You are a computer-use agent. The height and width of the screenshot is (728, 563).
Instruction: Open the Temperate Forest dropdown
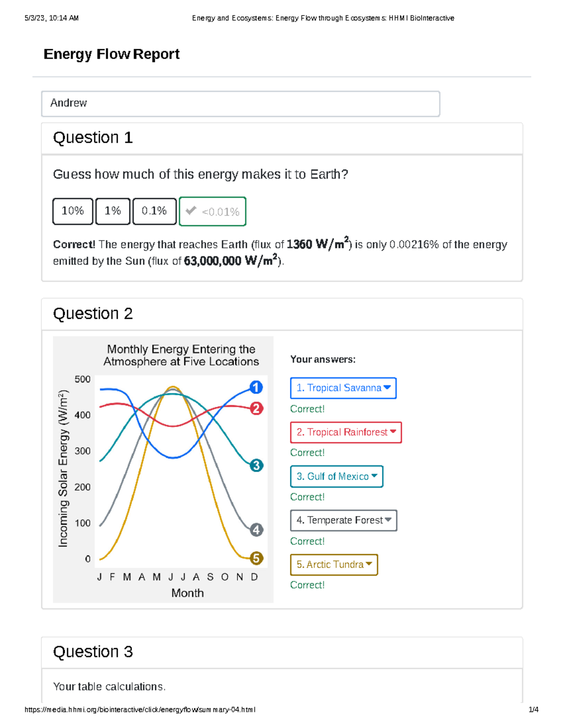(x=343, y=520)
